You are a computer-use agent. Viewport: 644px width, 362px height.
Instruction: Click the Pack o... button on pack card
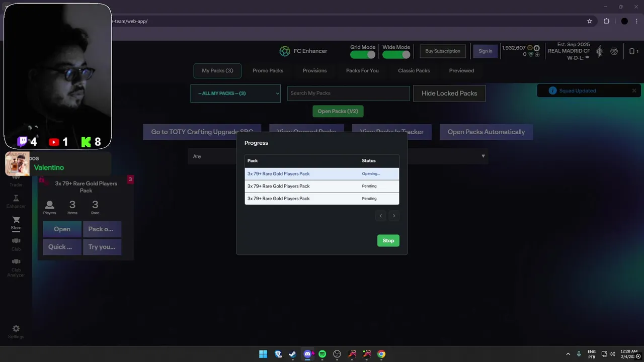(x=102, y=229)
